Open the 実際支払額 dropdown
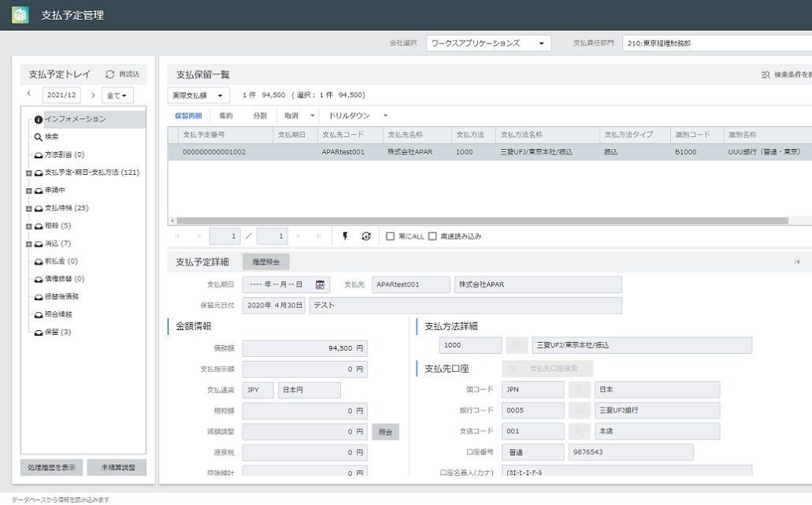 [198, 95]
